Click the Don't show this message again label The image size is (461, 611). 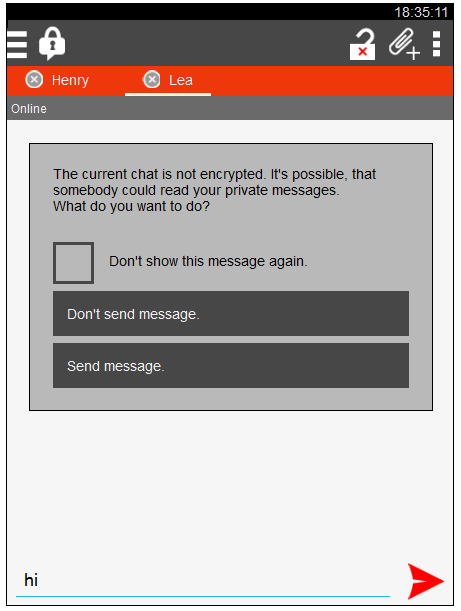point(208,261)
